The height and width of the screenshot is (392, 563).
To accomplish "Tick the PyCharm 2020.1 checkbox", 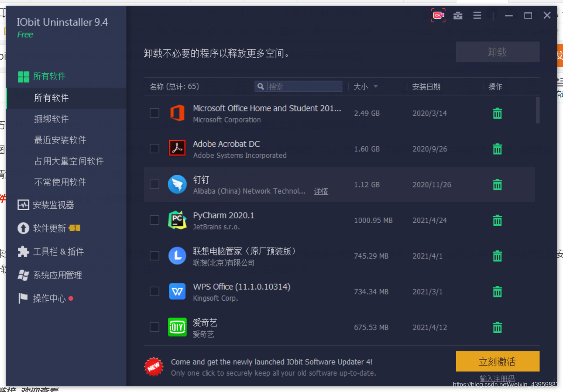I will click(155, 220).
